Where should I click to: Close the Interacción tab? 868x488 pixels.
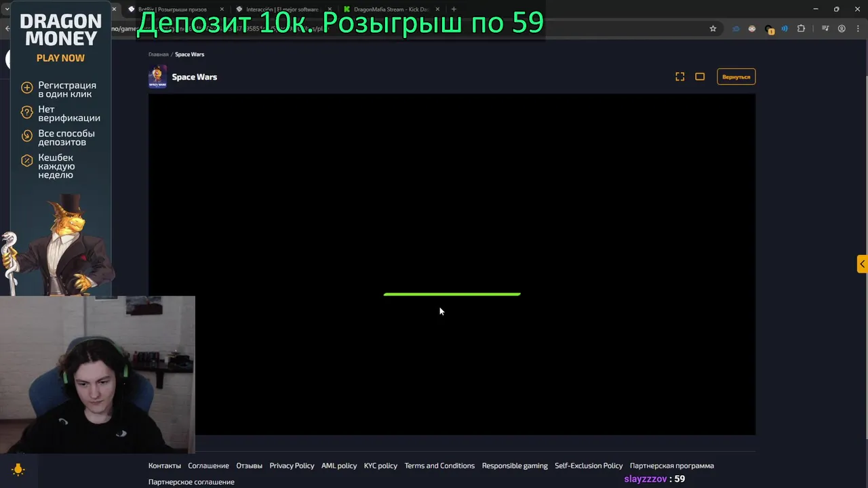click(330, 9)
